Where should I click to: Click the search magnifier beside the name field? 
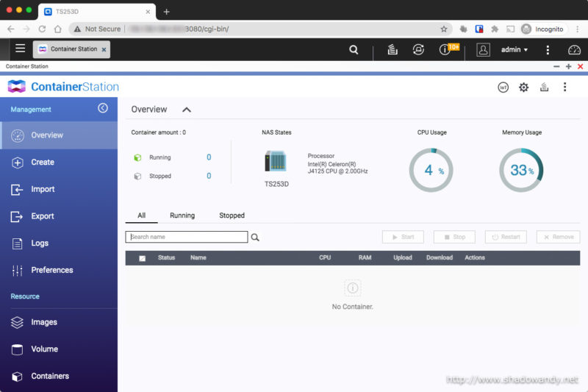[256, 238]
